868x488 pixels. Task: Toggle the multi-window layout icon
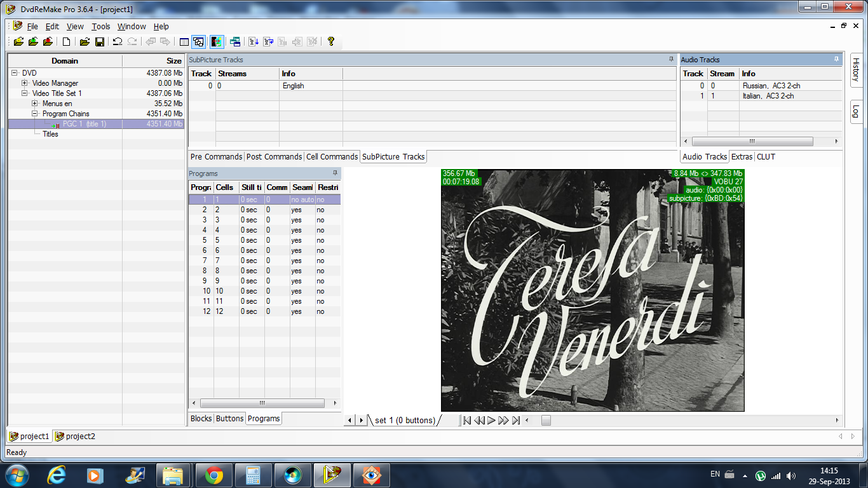pyautogui.click(x=198, y=42)
